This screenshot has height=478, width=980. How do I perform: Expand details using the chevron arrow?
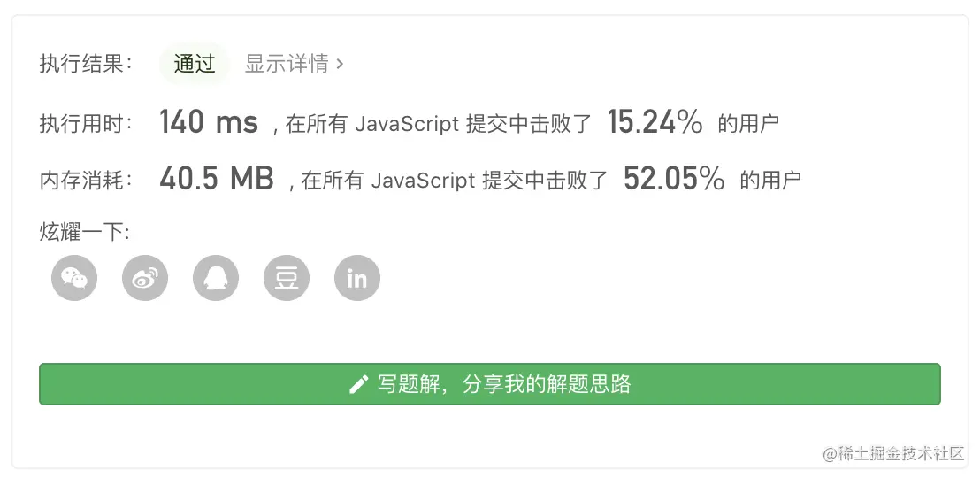341,64
